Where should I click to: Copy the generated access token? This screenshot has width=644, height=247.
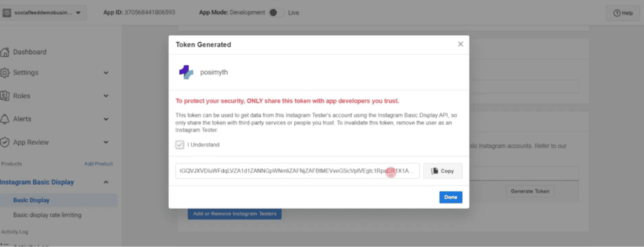[x=443, y=171]
